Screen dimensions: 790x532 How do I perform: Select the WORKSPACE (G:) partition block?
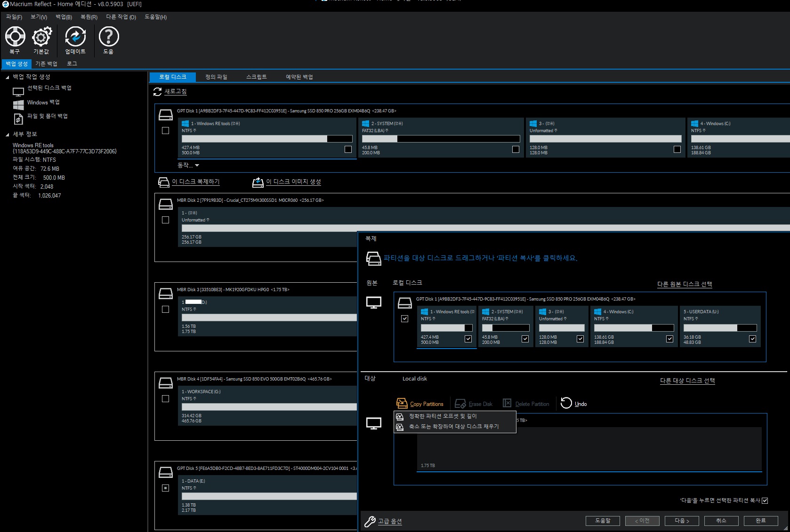point(267,405)
